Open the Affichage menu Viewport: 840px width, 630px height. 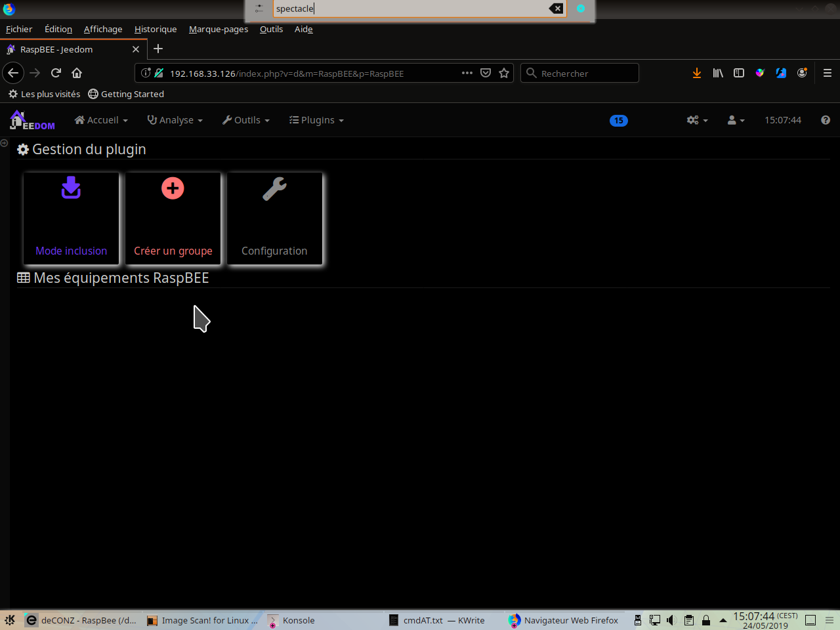click(103, 29)
